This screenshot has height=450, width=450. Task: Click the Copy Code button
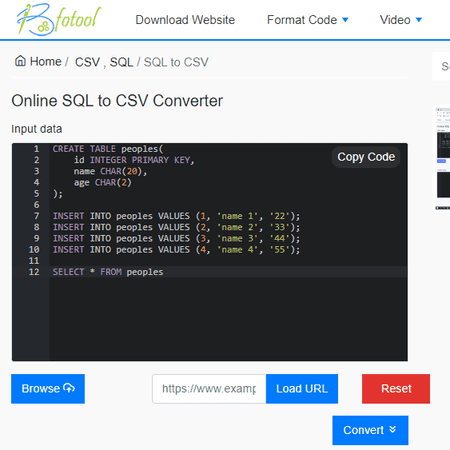(366, 157)
